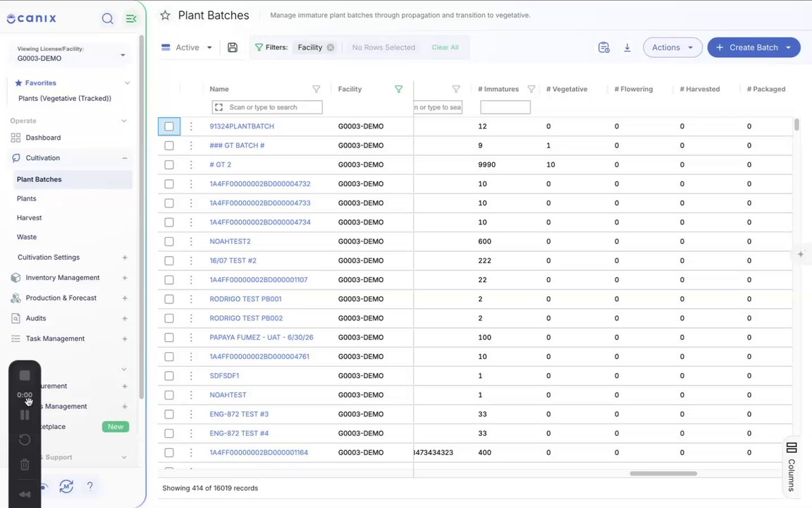Click the Name column filter icon
Image resolution: width=812 pixels, height=508 pixels.
[316, 89]
